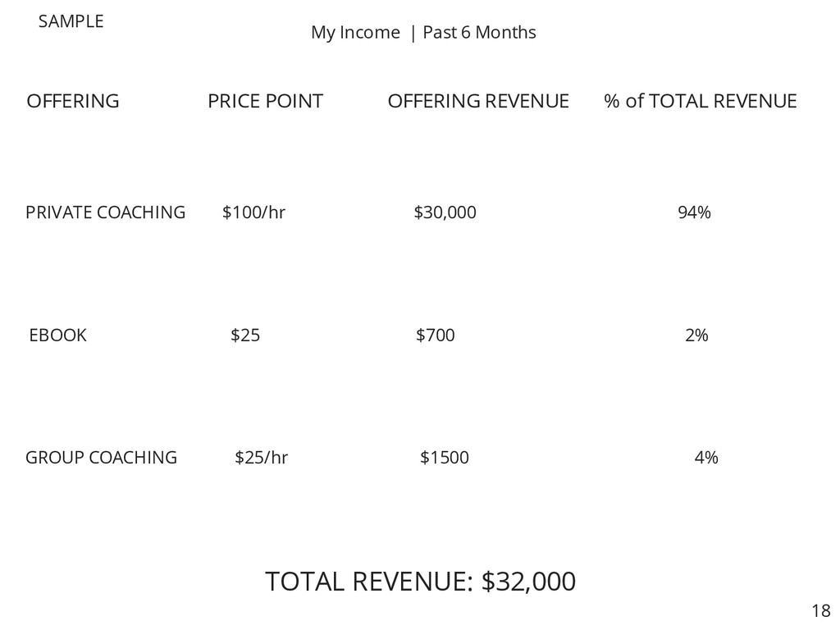
Task: Select the My Income Past 6 Months title
Action: click(x=423, y=33)
